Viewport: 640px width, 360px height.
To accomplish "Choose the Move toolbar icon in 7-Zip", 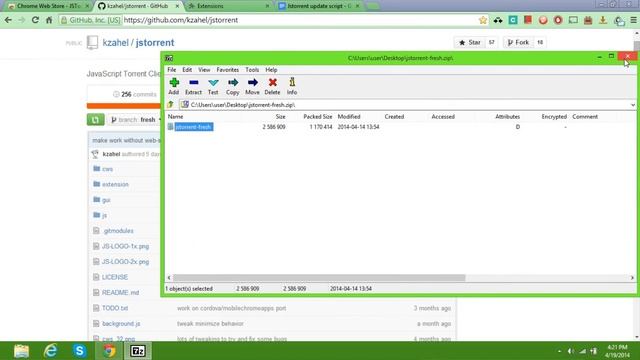I will click(252, 87).
